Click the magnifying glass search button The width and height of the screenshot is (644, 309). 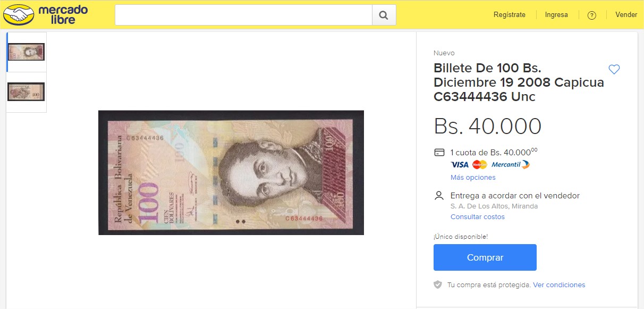(x=384, y=15)
